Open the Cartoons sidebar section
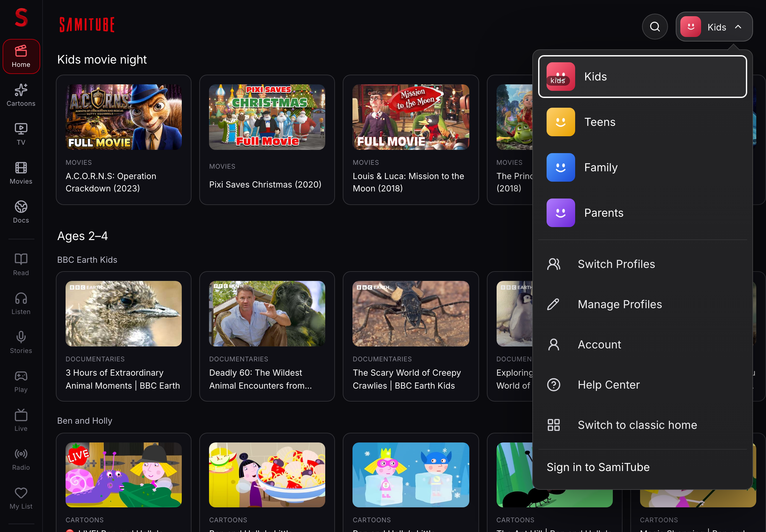Image resolution: width=766 pixels, height=532 pixels. (21, 95)
